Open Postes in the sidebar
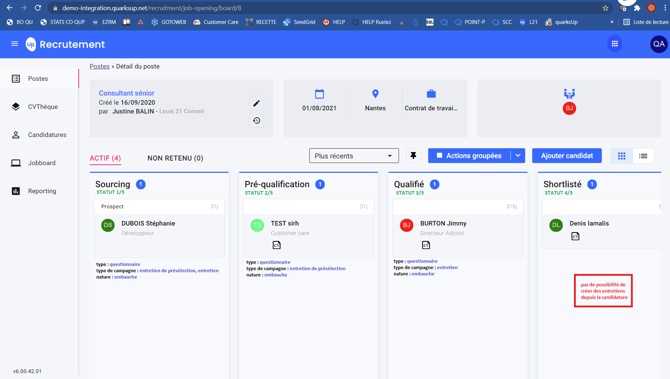The height and width of the screenshot is (379, 670). coord(39,79)
